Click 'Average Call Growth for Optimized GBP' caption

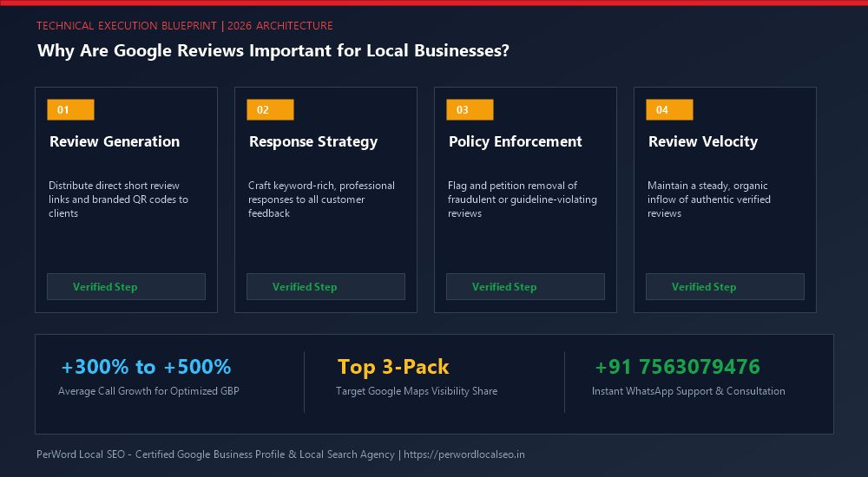(x=149, y=390)
